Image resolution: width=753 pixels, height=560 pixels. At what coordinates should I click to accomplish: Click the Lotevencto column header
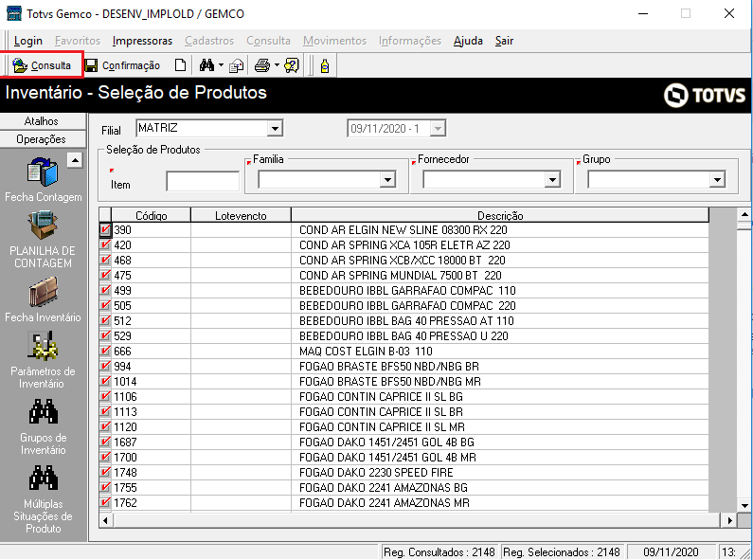pos(241,215)
